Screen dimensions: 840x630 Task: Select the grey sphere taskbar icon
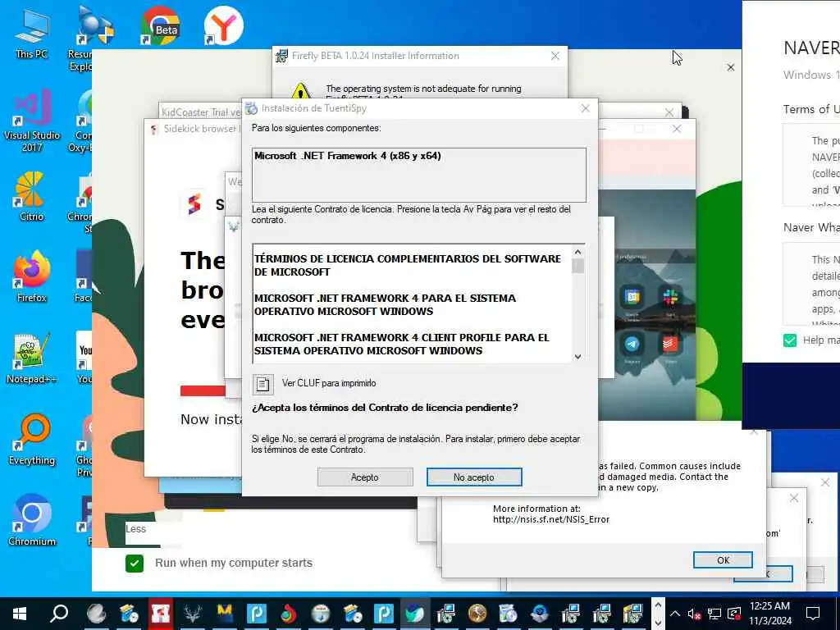97,614
